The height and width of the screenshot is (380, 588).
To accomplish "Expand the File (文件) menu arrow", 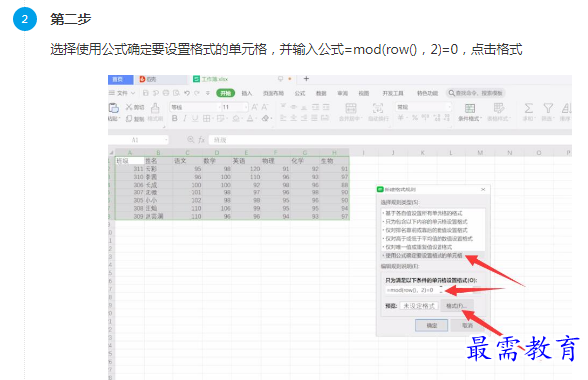I will point(133,93).
